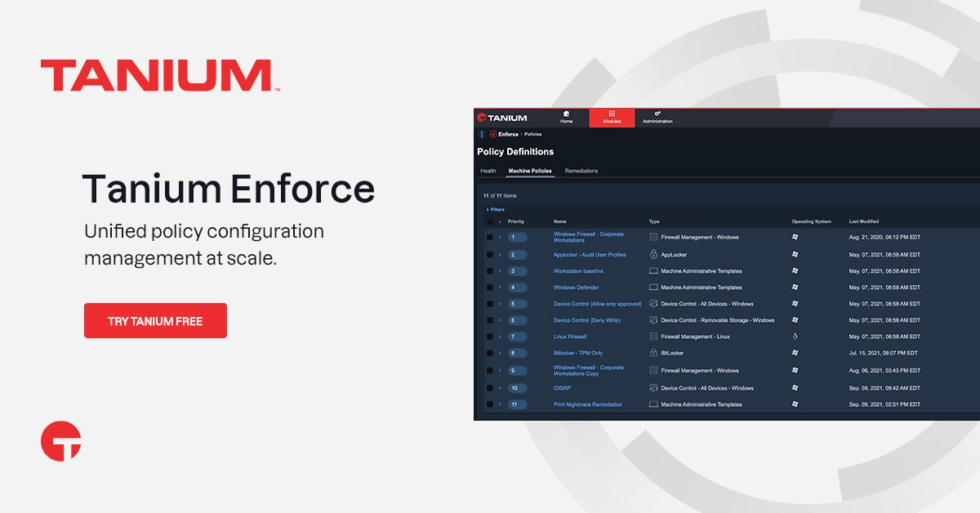Sort by the Operating System column header

tap(812, 221)
